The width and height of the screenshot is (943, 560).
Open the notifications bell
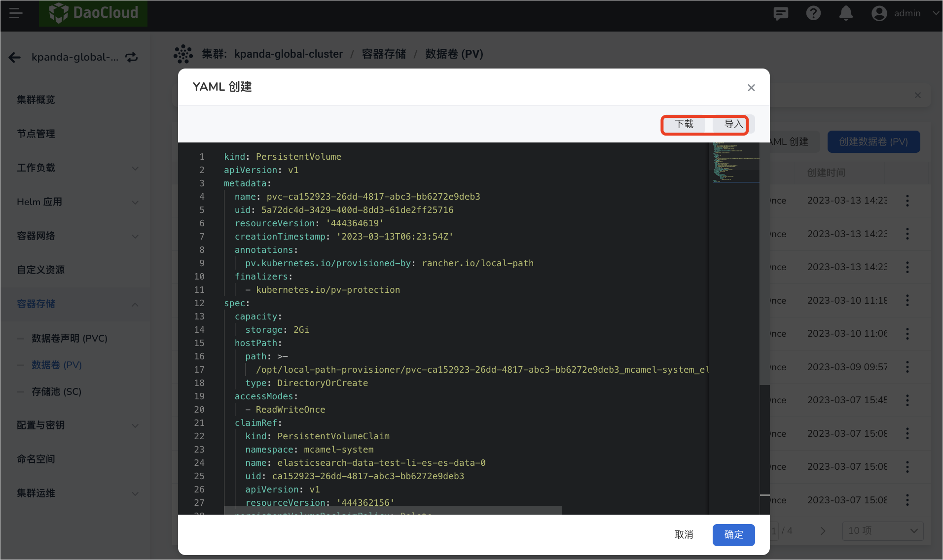pyautogui.click(x=846, y=13)
